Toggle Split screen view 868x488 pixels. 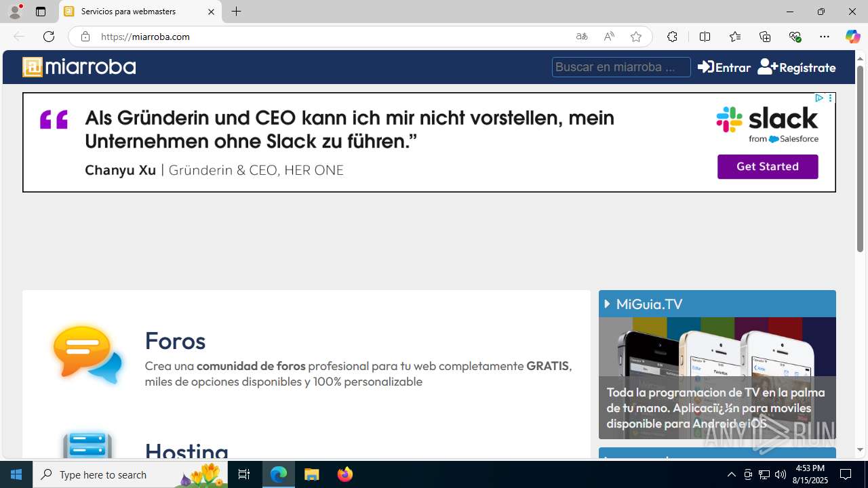pos(705,37)
